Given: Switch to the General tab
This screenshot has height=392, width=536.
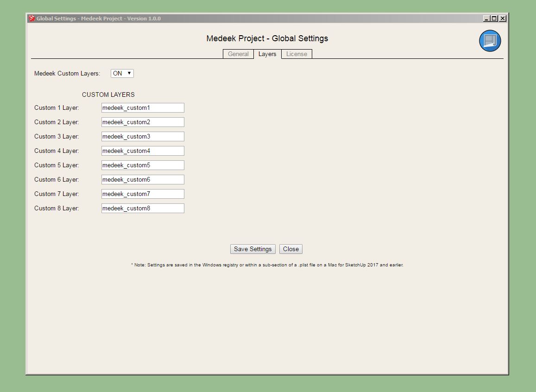Looking at the screenshot, I should [x=238, y=54].
